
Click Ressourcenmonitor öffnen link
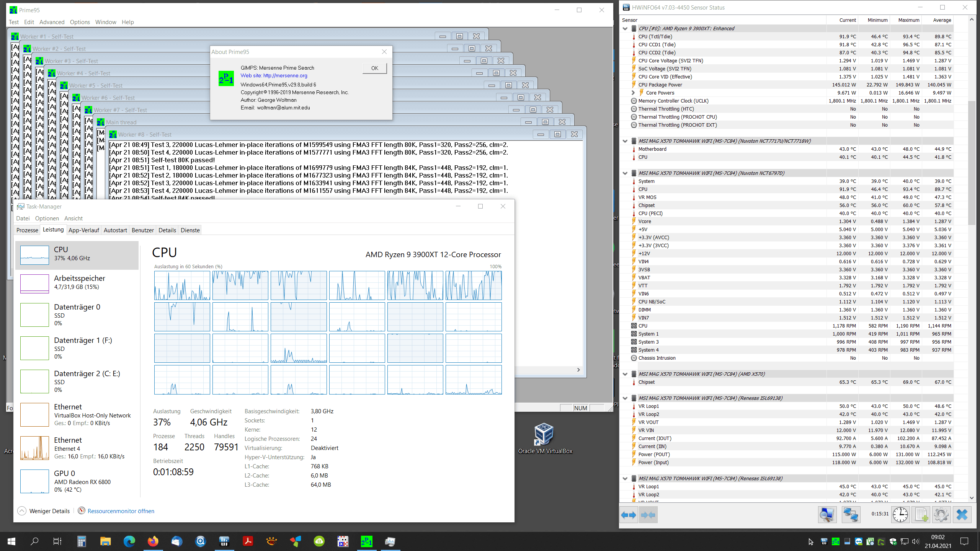pyautogui.click(x=121, y=511)
